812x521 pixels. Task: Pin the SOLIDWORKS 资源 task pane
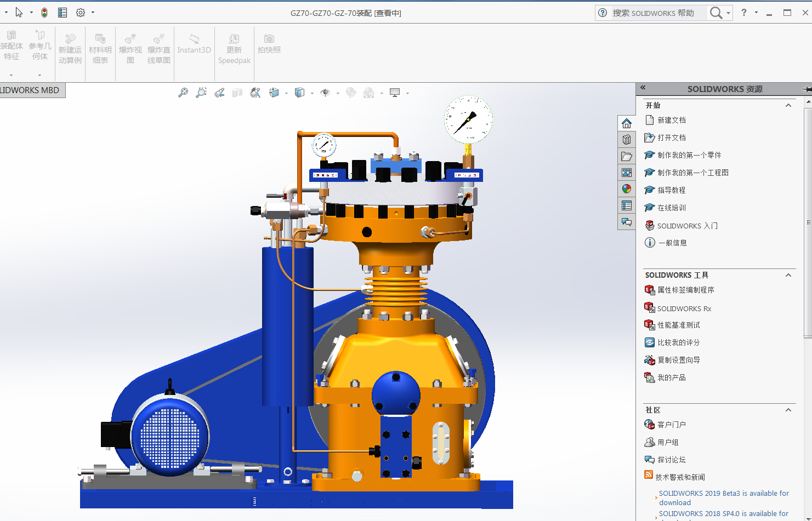(x=807, y=89)
